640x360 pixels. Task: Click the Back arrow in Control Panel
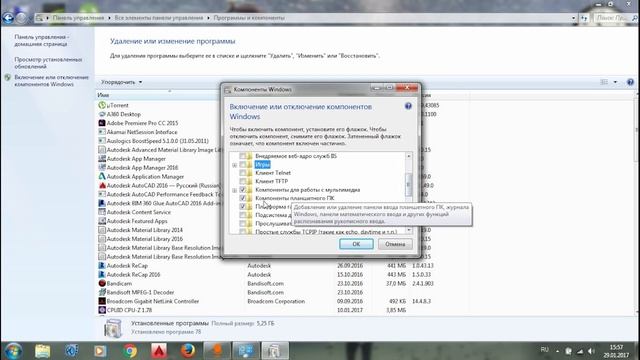[7, 18]
